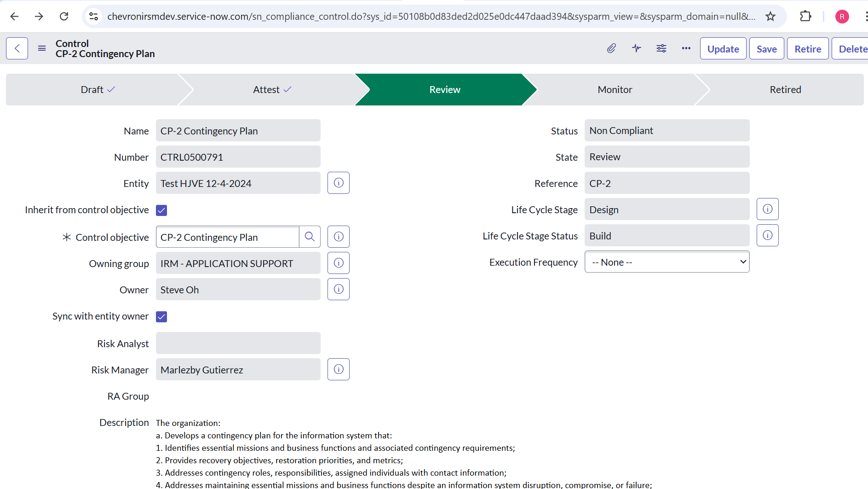The width and height of the screenshot is (868, 489).
Task: Click the 'Description' label
Action: (124, 422)
